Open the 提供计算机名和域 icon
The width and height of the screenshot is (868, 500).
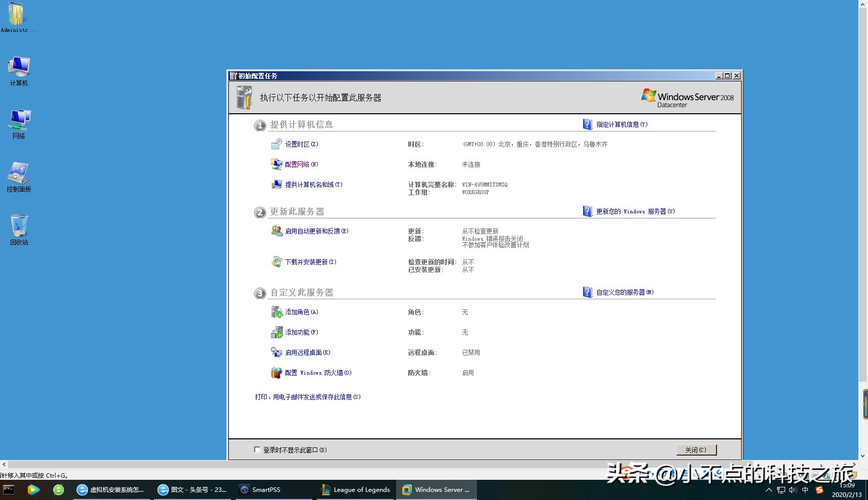pyautogui.click(x=276, y=185)
